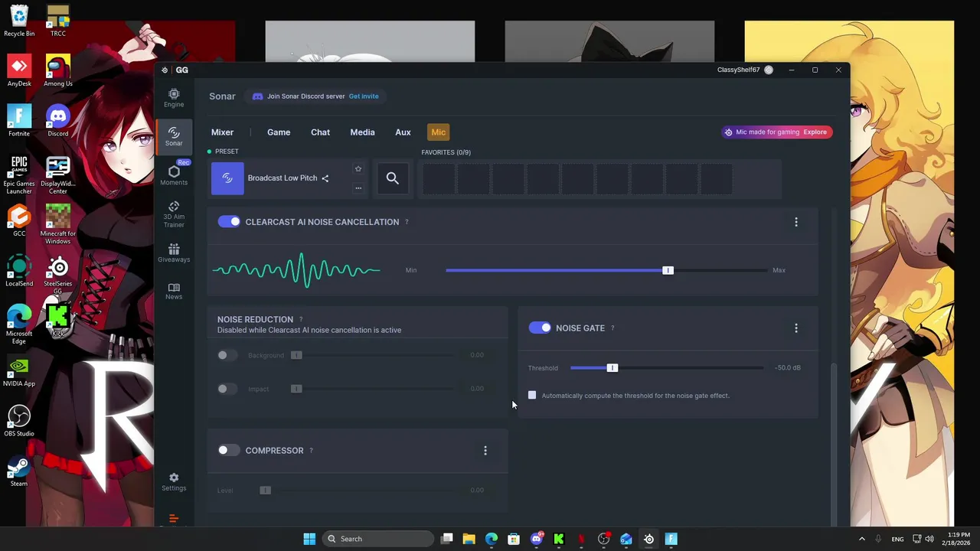Viewport: 980px width, 551px height.
Task: Click Explore on Mic made for gaming banner
Action: click(815, 132)
